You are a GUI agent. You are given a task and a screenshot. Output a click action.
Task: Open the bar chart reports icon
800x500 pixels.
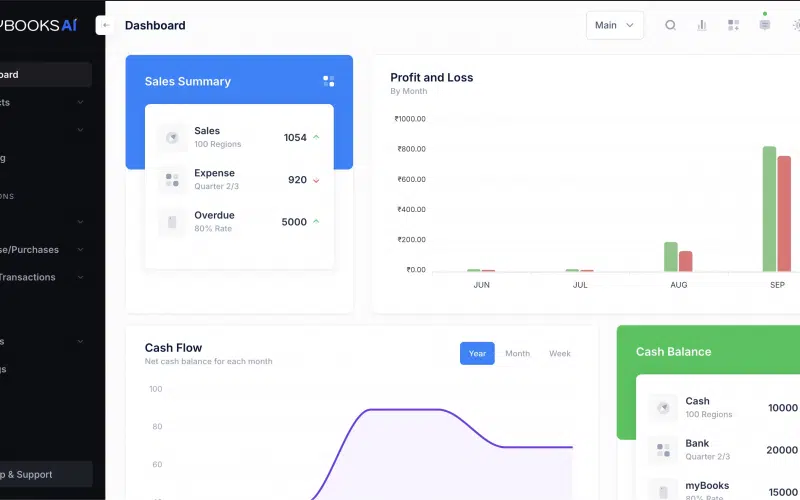[x=702, y=25]
